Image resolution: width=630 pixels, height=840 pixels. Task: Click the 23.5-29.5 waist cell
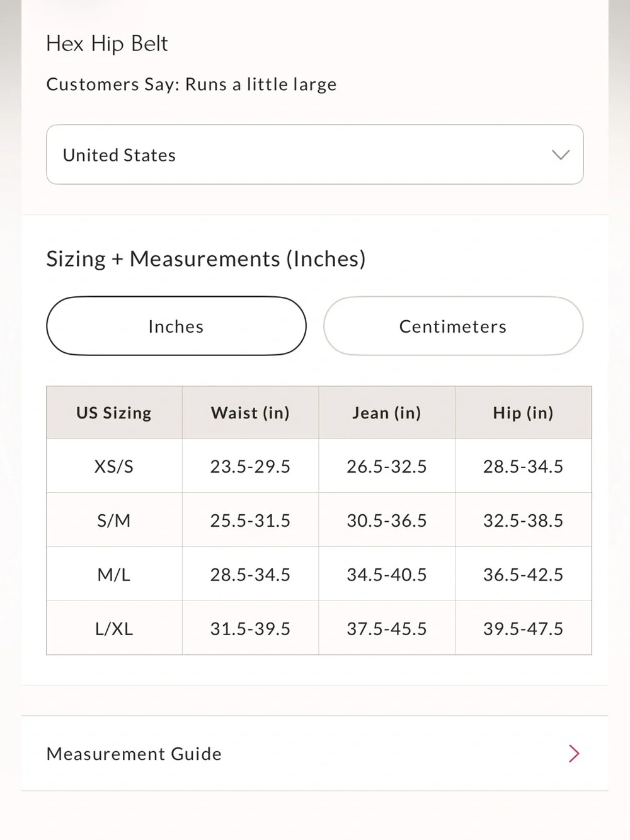tap(251, 466)
